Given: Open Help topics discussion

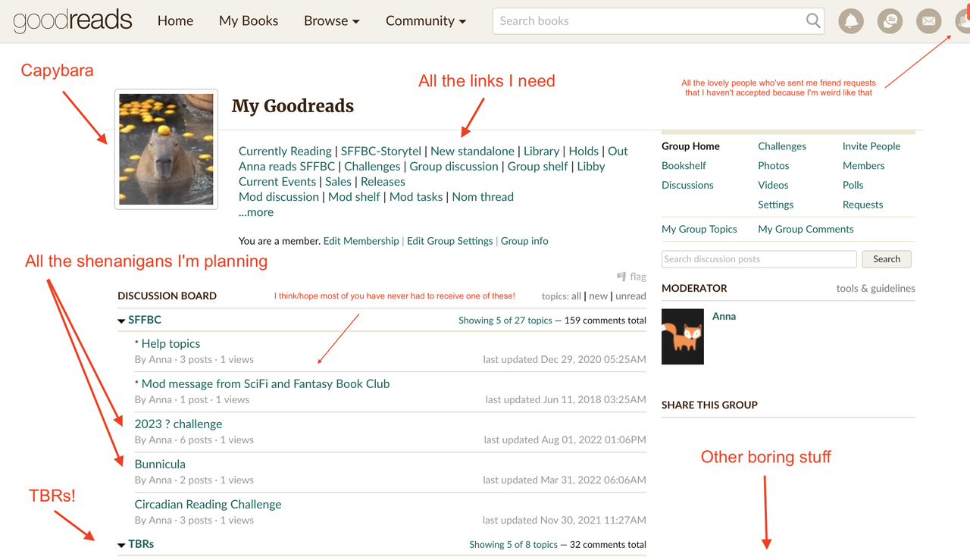Looking at the screenshot, I should click(171, 343).
